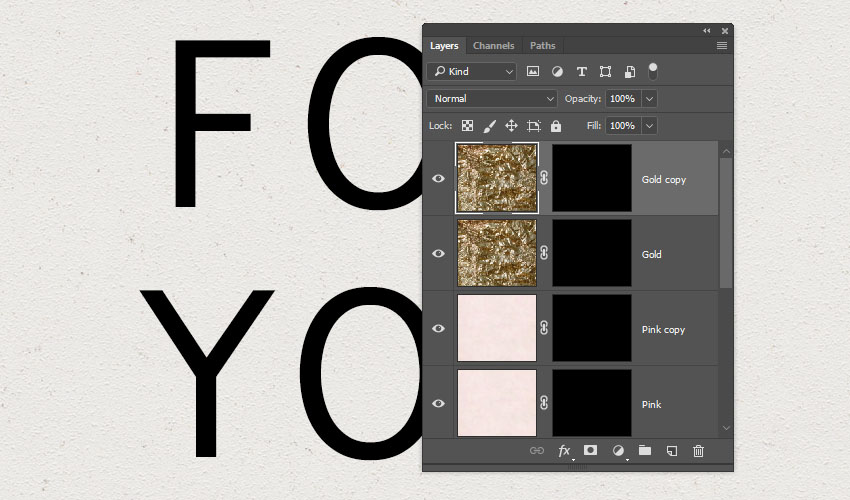Switch to the Channels tab

point(493,46)
